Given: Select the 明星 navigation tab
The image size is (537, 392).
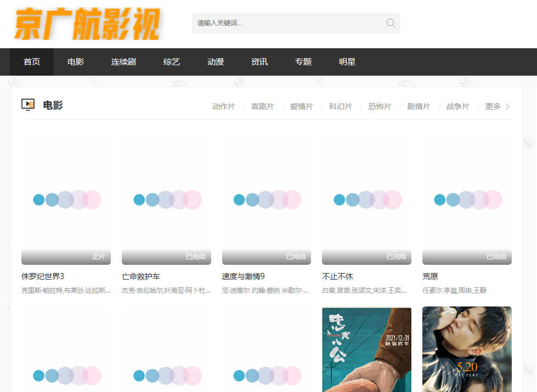Looking at the screenshot, I should [347, 62].
